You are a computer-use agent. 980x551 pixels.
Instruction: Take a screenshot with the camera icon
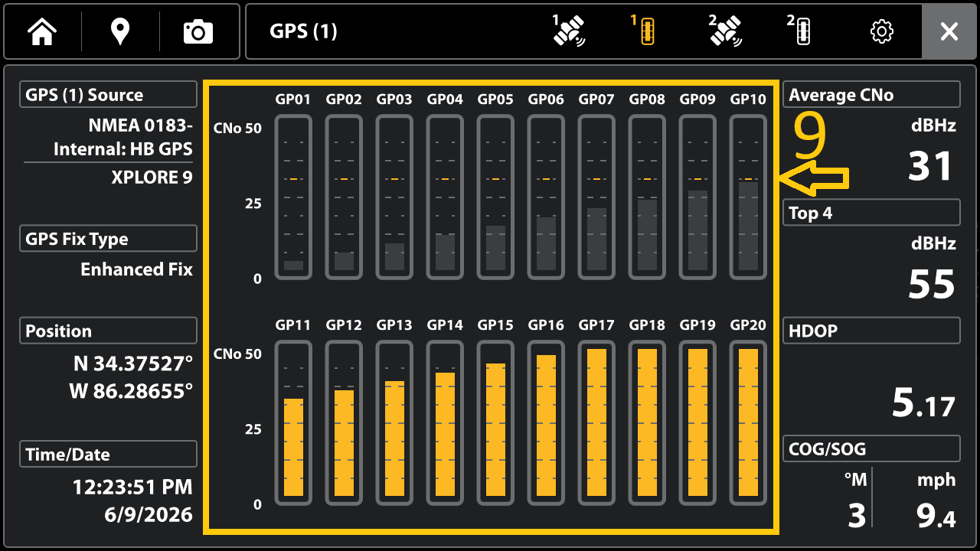198,31
